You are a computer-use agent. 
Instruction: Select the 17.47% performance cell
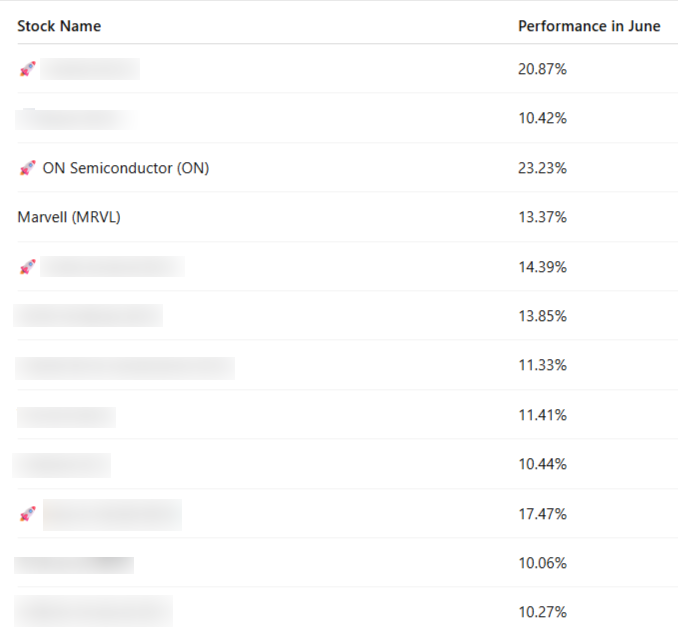pyautogui.click(x=542, y=514)
